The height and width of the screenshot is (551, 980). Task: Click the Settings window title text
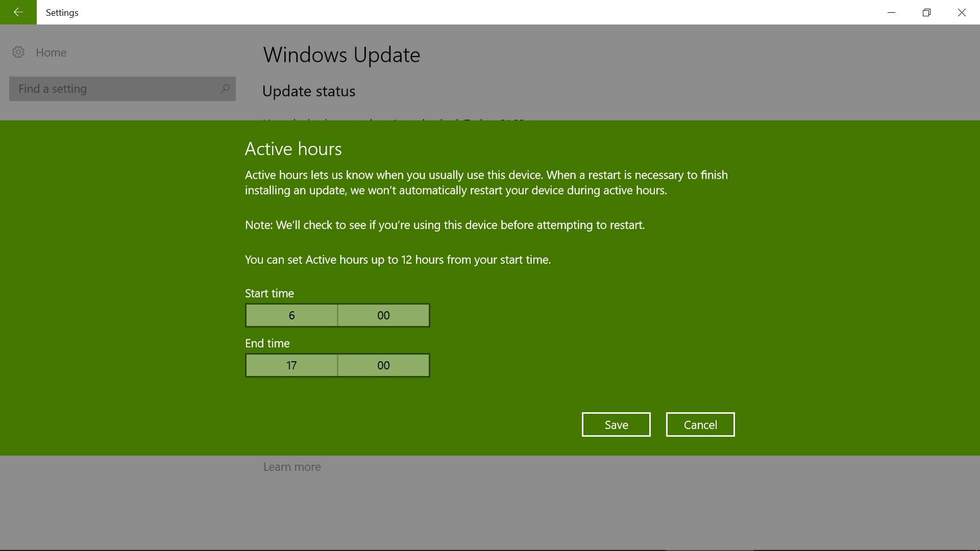coord(62,13)
